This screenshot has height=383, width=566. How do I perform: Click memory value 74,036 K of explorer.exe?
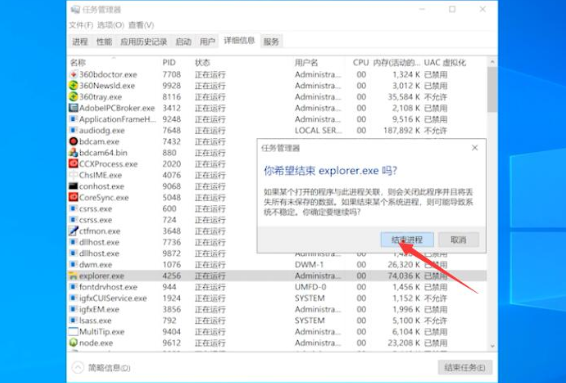pos(404,276)
